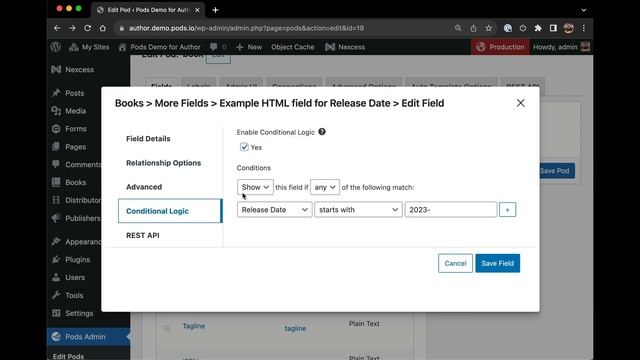This screenshot has width=640, height=360.
Task: Click the WordPress logo icon
Action: [x=56, y=47]
